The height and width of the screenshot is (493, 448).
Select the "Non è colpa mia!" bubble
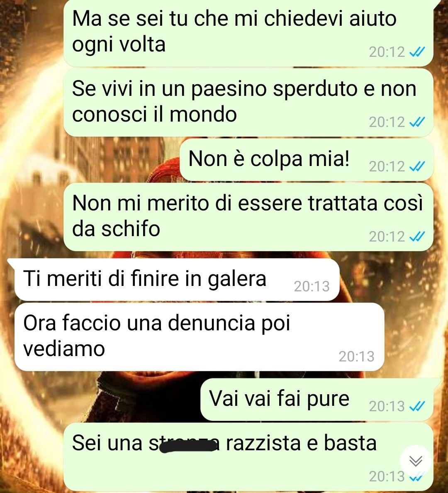tap(307, 160)
